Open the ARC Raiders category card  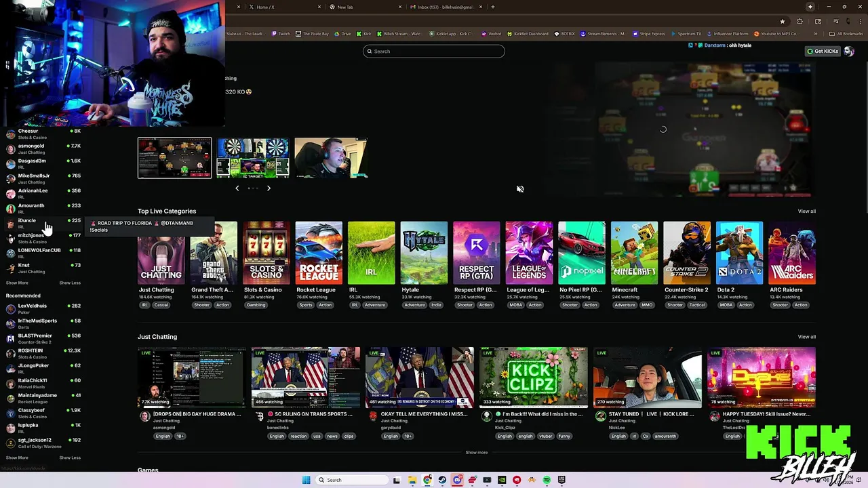pos(792,253)
